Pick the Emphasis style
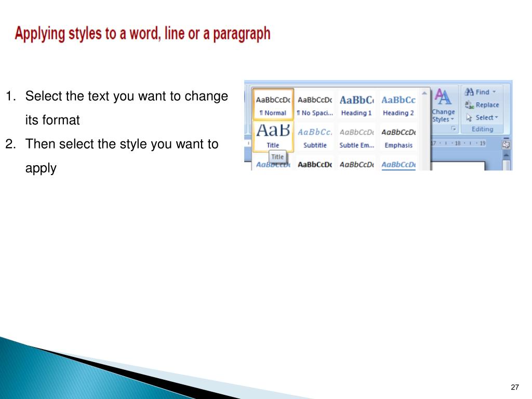The height and width of the screenshot is (399, 532). 398,137
